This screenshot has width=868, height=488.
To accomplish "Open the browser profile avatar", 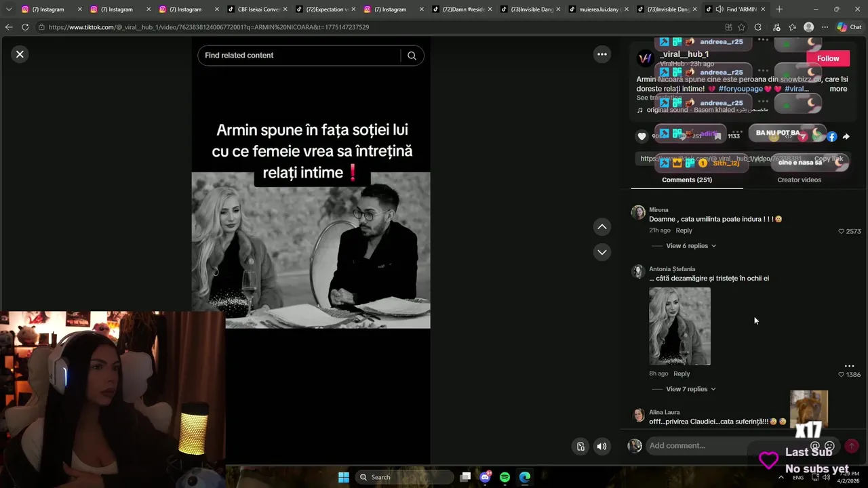I will pos(808,27).
